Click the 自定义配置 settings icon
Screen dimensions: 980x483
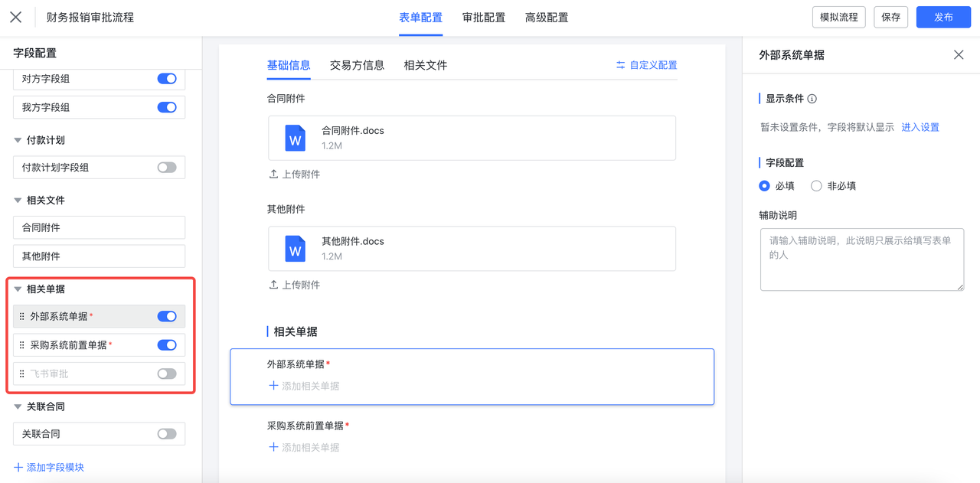620,66
